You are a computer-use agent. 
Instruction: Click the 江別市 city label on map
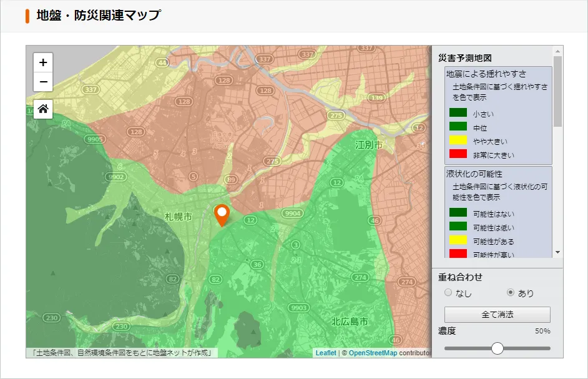coord(369,145)
